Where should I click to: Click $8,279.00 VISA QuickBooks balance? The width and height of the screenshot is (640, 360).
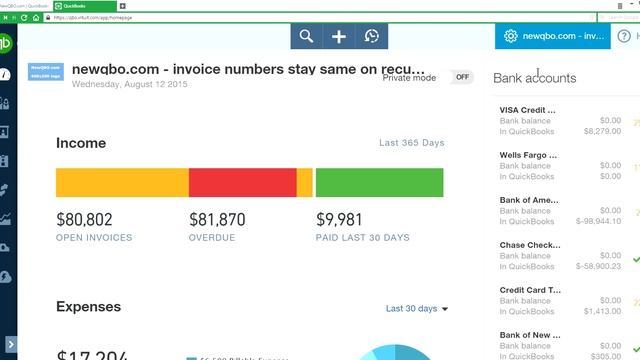click(602, 131)
